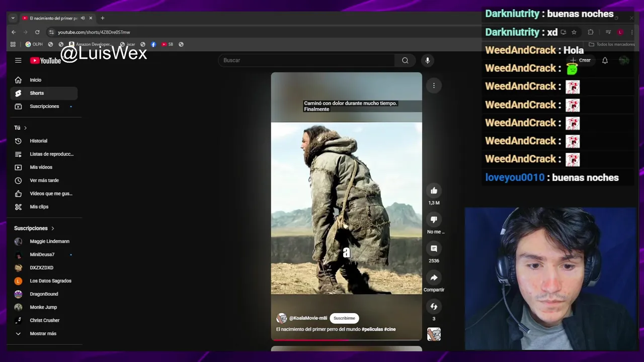The width and height of the screenshot is (644, 362).
Task: Open the OLPH bookmark
Action: [x=34, y=44]
